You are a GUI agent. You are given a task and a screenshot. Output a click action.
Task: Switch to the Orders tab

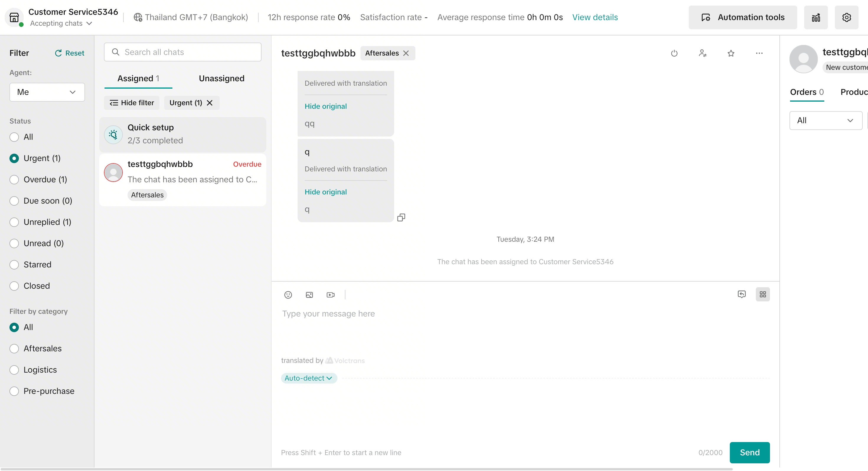[x=806, y=92]
